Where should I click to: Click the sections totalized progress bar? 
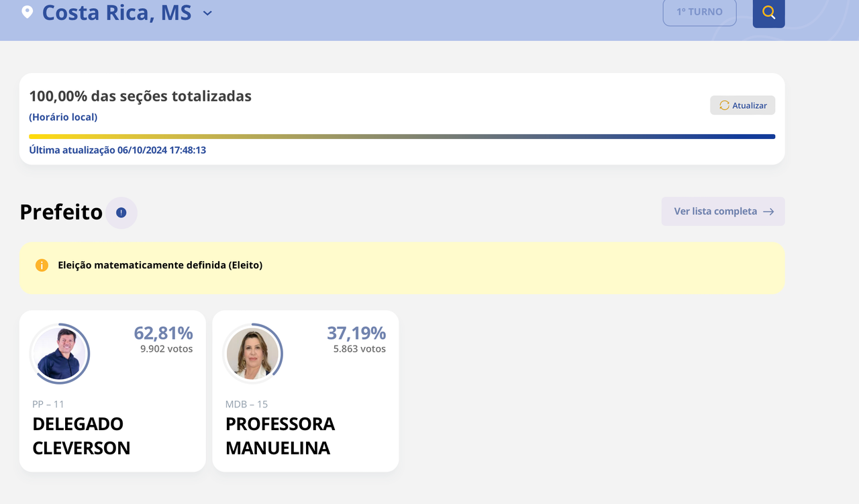(402, 137)
